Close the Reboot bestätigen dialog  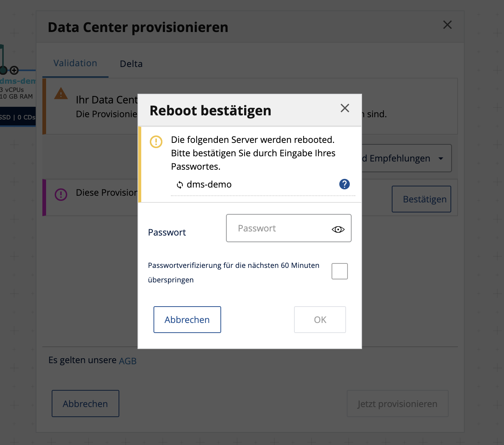[x=345, y=108]
